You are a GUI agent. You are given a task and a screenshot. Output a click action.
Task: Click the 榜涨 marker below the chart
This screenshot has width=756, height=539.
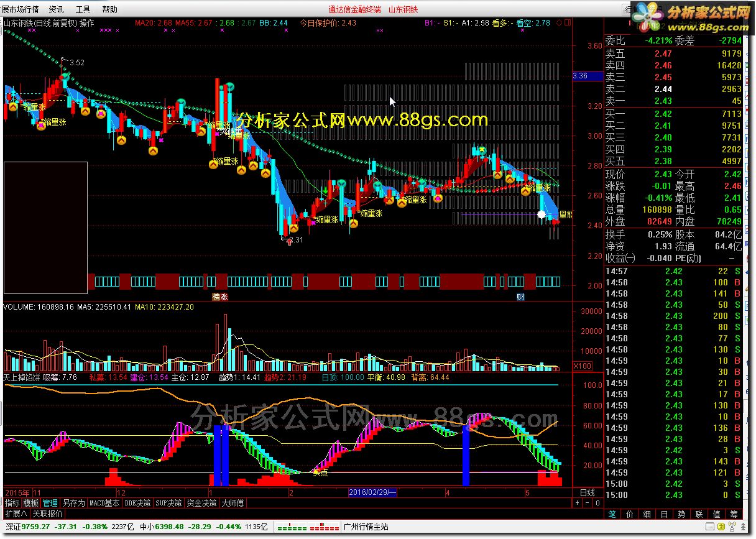coord(220,297)
